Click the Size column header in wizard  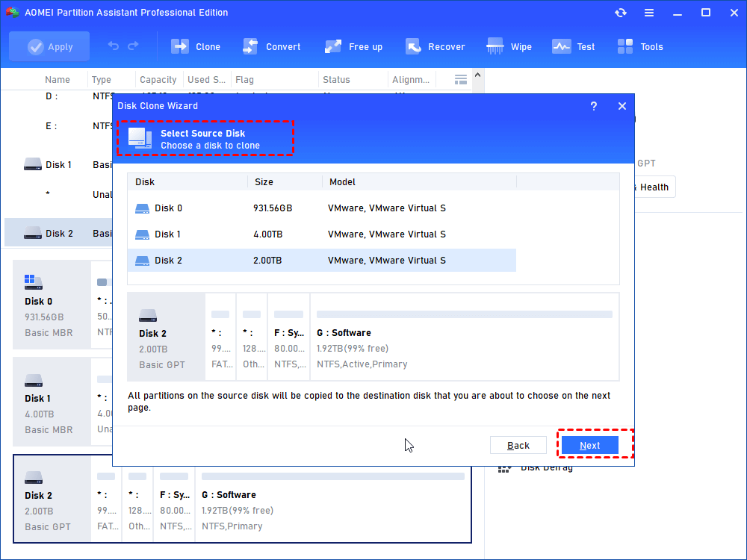point(285,182)
